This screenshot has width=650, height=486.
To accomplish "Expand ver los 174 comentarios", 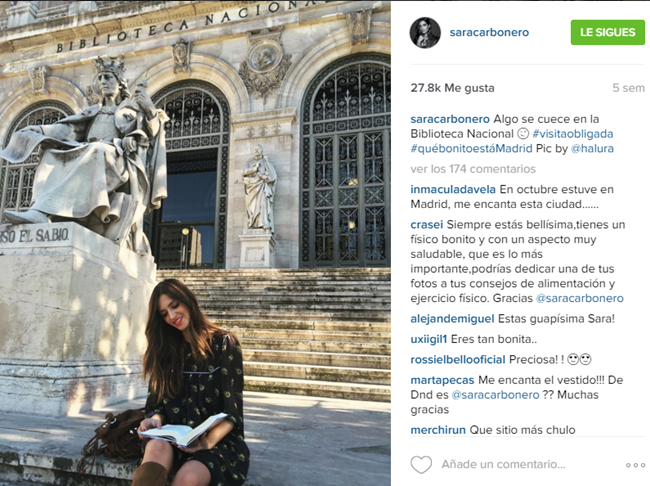I will point(473,169).
